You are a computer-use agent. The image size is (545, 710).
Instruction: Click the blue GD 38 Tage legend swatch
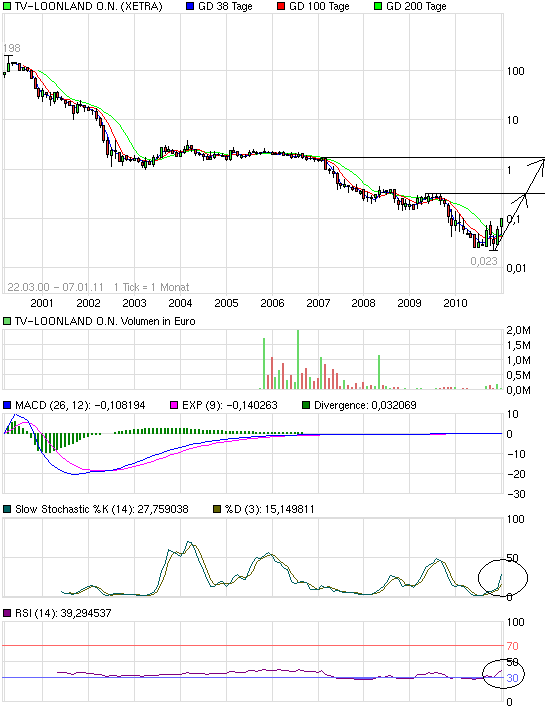coord(190,6)
